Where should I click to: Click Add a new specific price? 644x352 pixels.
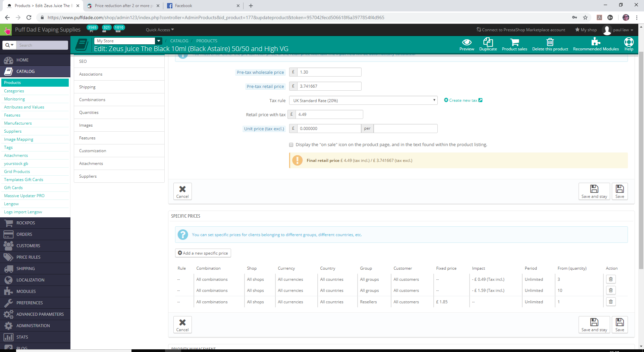(203, 253)
